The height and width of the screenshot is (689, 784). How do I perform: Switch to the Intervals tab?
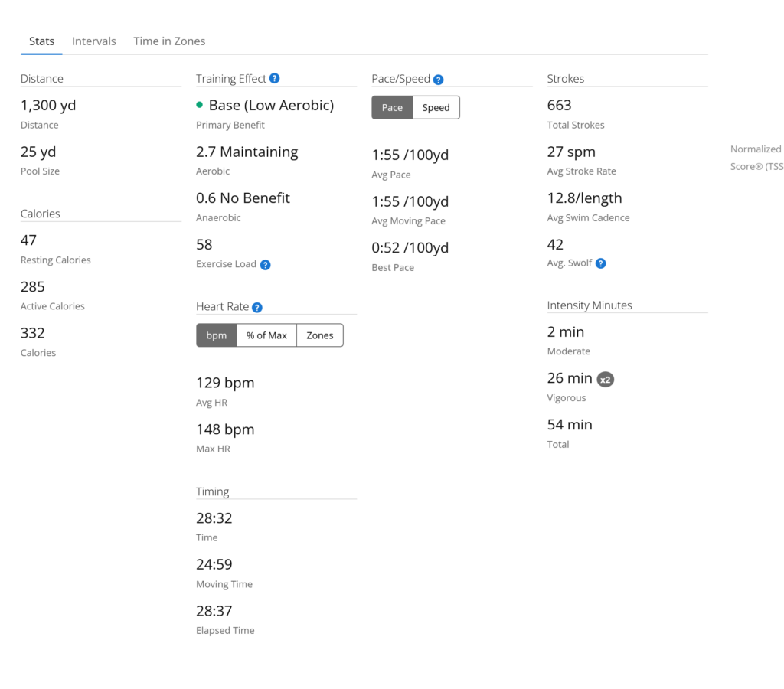[94, 41]
